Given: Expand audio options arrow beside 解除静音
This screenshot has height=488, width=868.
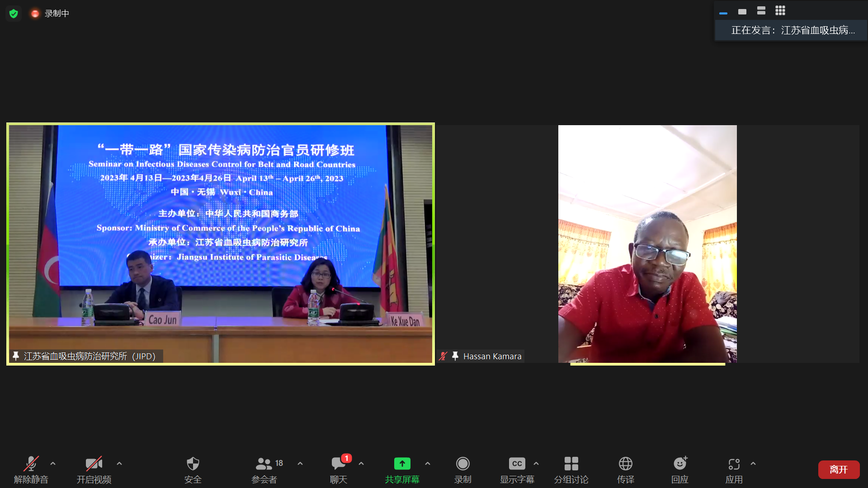Looking at the screenshot, I should pos(53,464).
